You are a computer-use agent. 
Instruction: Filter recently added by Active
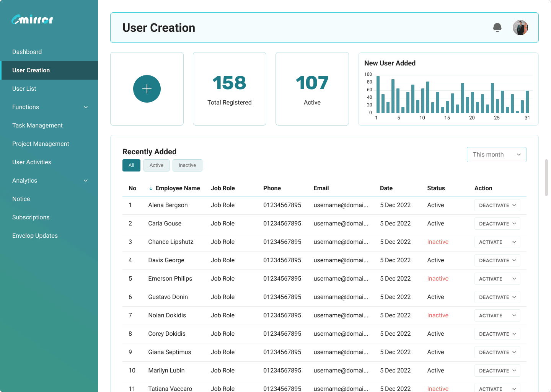pos(156,165)
